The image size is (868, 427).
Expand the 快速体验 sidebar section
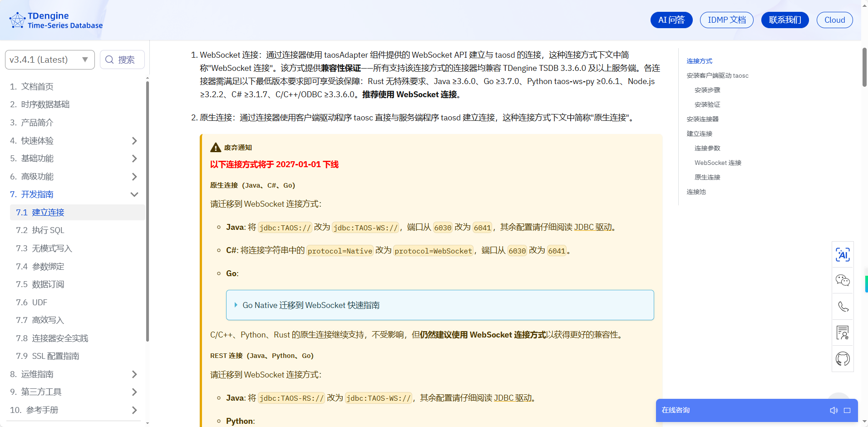tap(134, 141)
